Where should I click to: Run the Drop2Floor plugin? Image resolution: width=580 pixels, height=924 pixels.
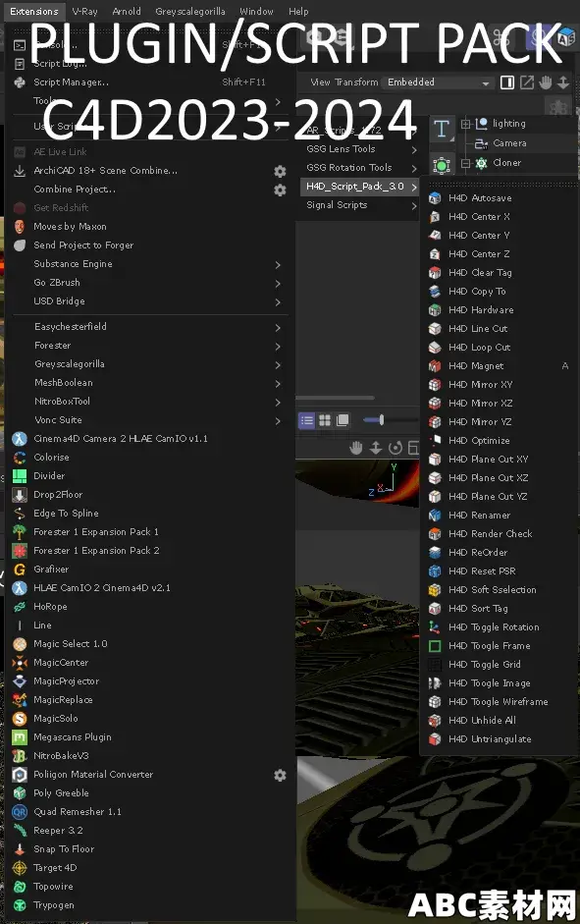[58, 495]
